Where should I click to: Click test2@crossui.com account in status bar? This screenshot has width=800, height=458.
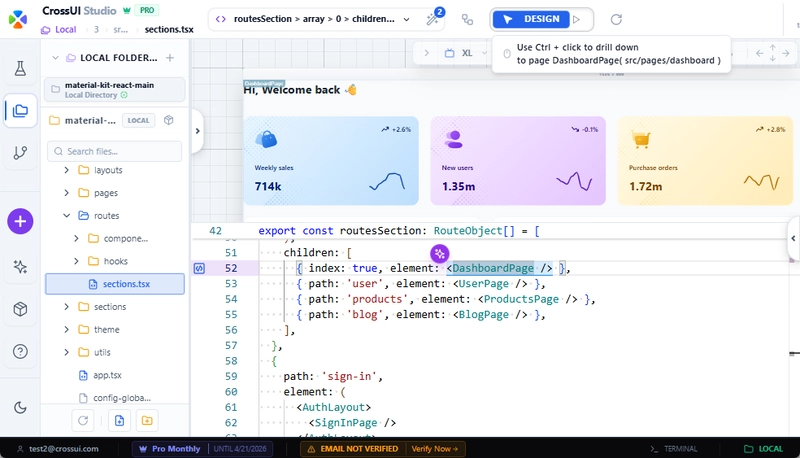point(58,449)
